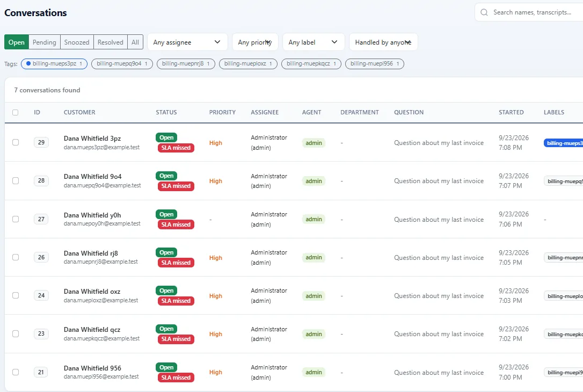This screenshot has width=583, height=392.
Task: Check the box for conversation 21
Action: (x=16, y=372)
